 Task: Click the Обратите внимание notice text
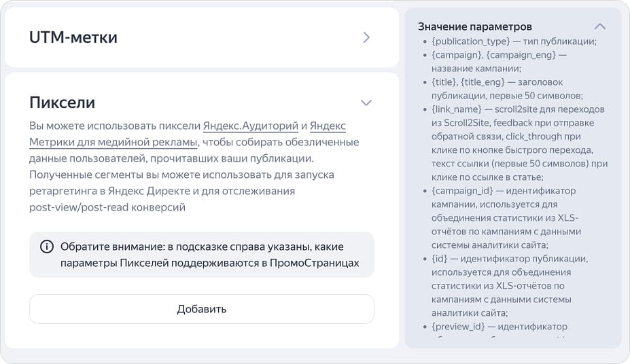tap(209, 255)
